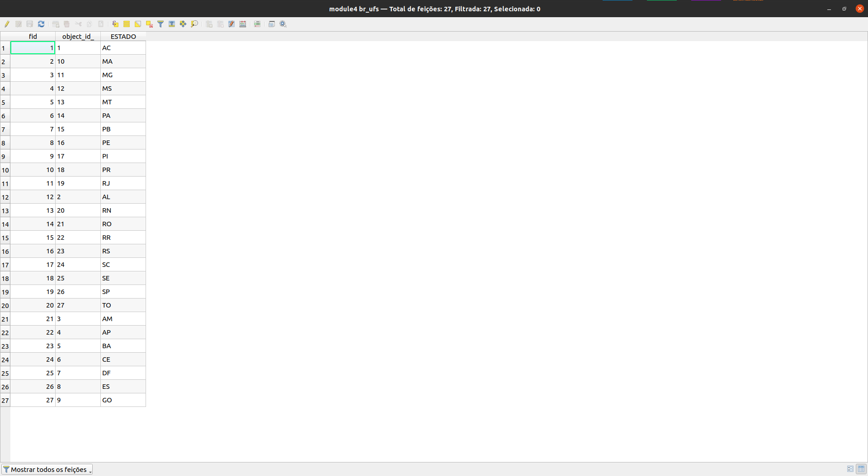Sort by the ESTADO column header
868x476 pixels.
(x=123, y=37)
